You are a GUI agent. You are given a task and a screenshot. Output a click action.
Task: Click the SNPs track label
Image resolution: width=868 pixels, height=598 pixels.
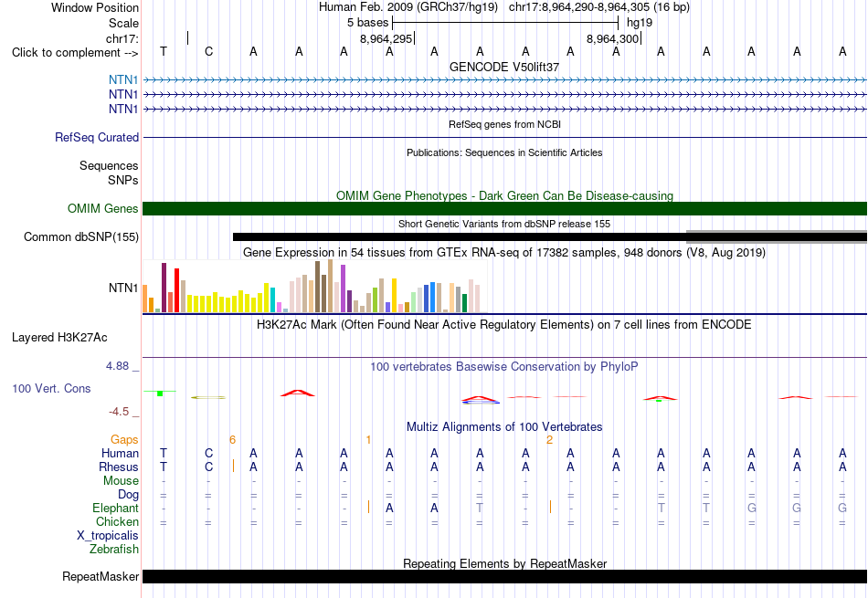123,180
